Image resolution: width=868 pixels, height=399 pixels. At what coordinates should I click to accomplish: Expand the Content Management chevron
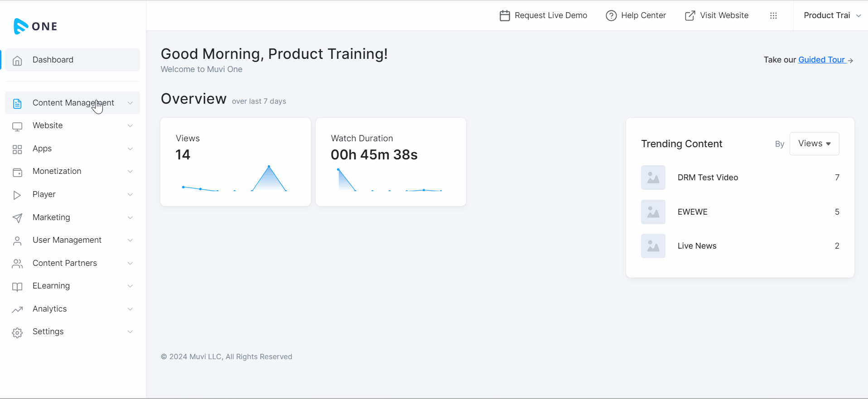click(130, 103)
